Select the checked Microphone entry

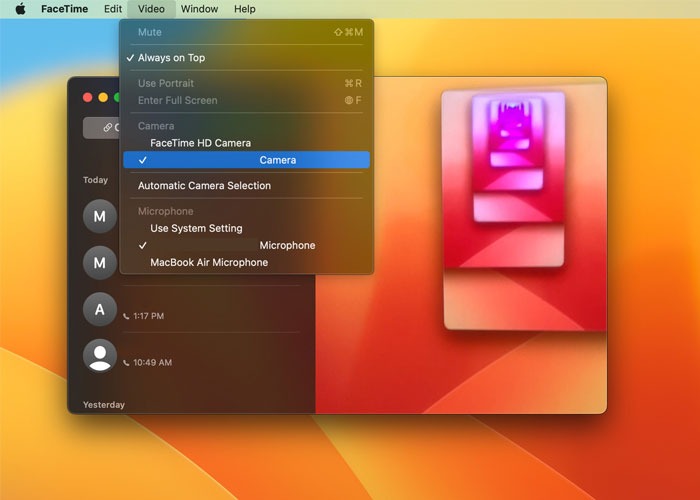(x=246, y=245)
